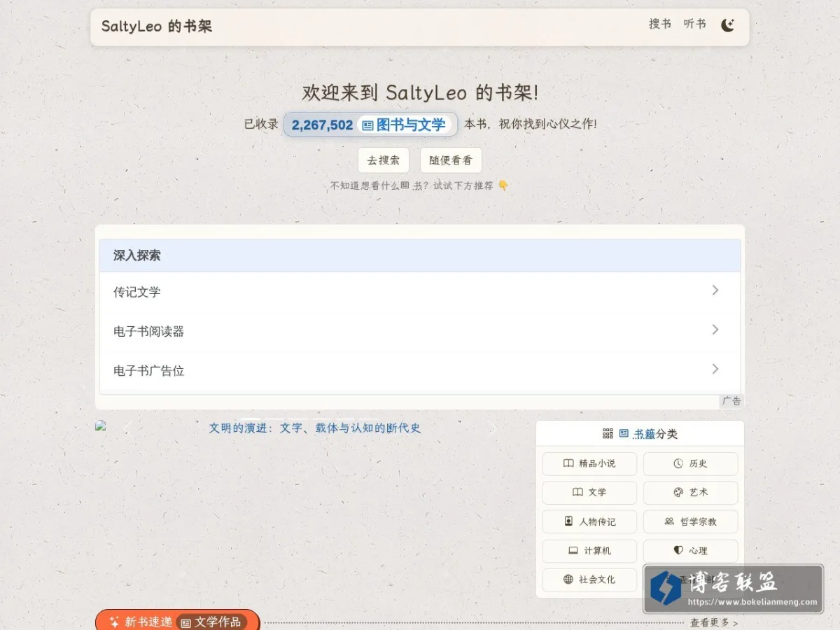The height and width of the screenshot is (630, 840).
Task: Click the 广告 label tag
Action: pos(731,401)
